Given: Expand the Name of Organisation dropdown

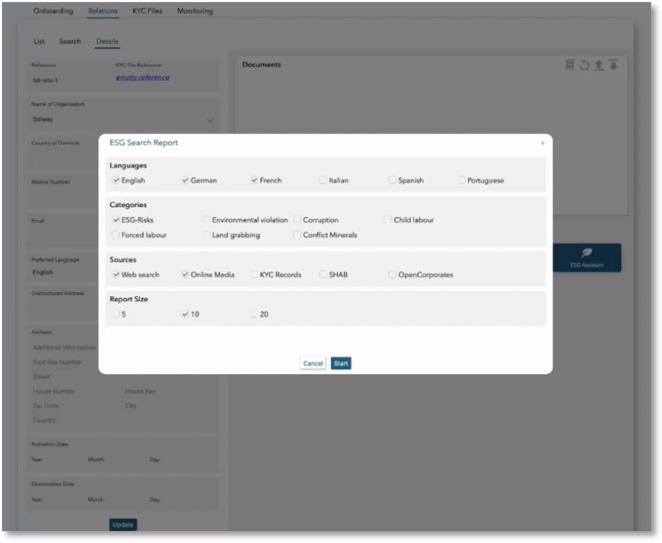Looking at the screenshot, I should [x=210, y=120].
